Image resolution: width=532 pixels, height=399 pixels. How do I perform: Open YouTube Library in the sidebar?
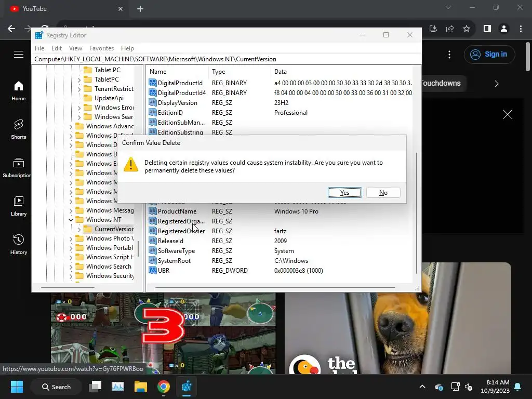pos(19,206)
